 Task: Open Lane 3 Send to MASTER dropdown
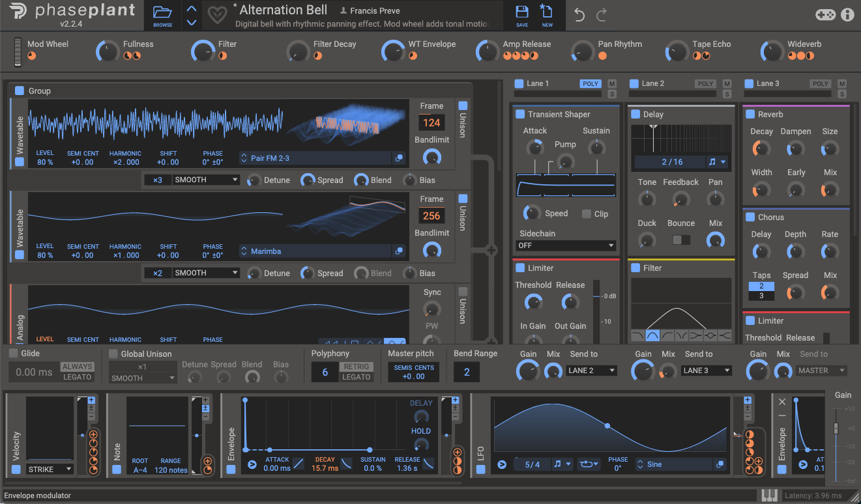click(821, 371)
